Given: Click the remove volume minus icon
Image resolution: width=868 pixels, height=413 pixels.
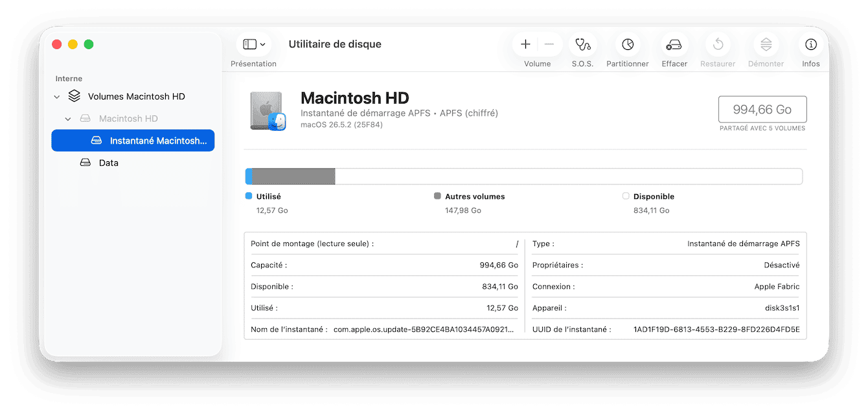Looking at the screenshot, I should (x=549, y=44).
